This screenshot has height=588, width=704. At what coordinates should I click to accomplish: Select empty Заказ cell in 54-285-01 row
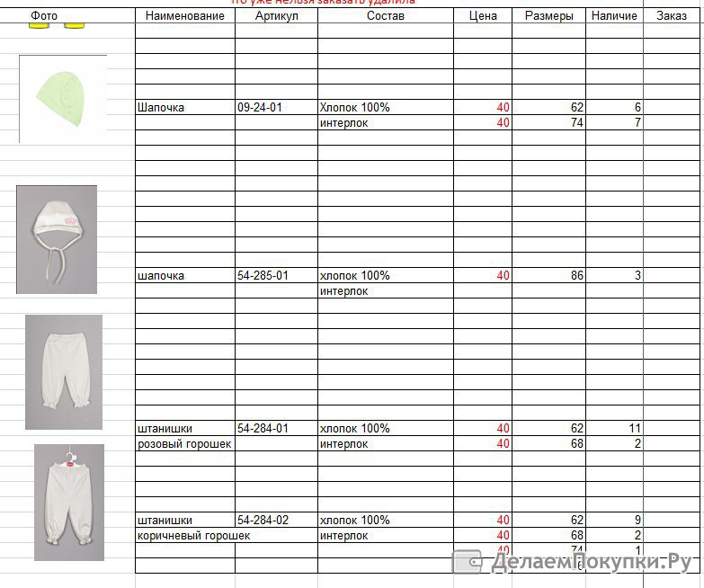click(x=672, y=275)
